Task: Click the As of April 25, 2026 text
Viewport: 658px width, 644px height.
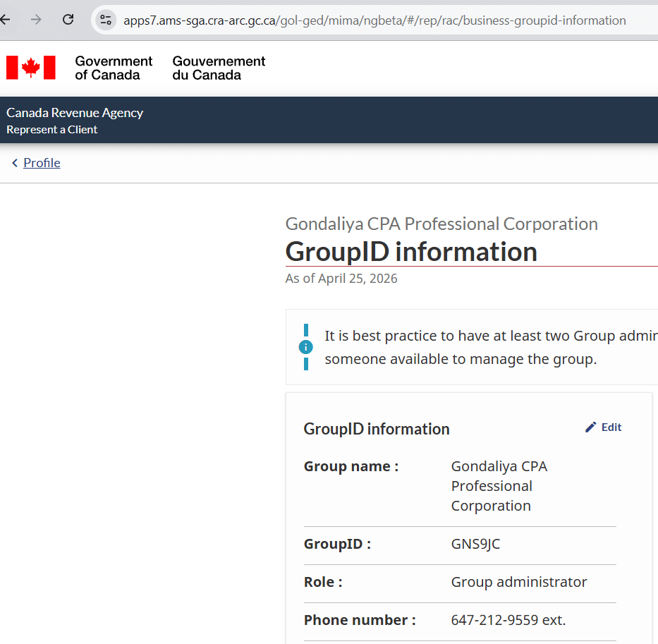Action: pos(341,279)
